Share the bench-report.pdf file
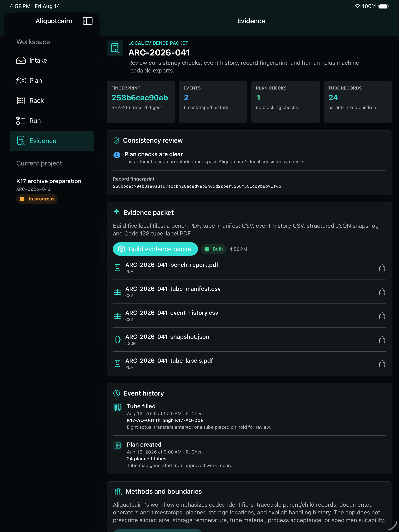The height and width of the screenshot is (532, 399). 382,268
